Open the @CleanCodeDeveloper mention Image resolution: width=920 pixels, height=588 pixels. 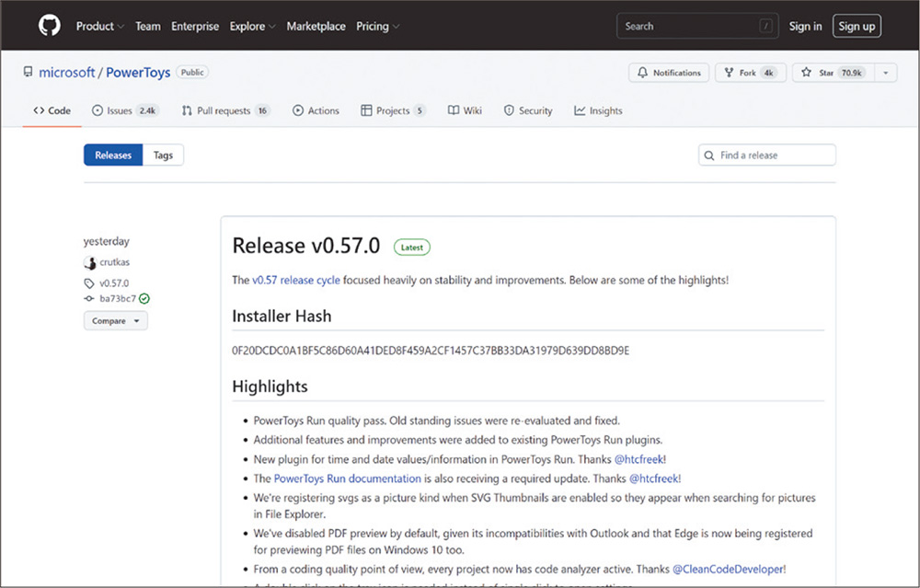point(728,569)
